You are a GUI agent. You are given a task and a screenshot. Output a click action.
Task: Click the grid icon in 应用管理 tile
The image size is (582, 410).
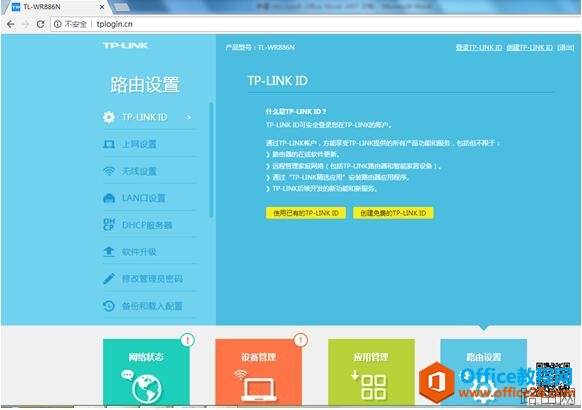tap(373, 387)
